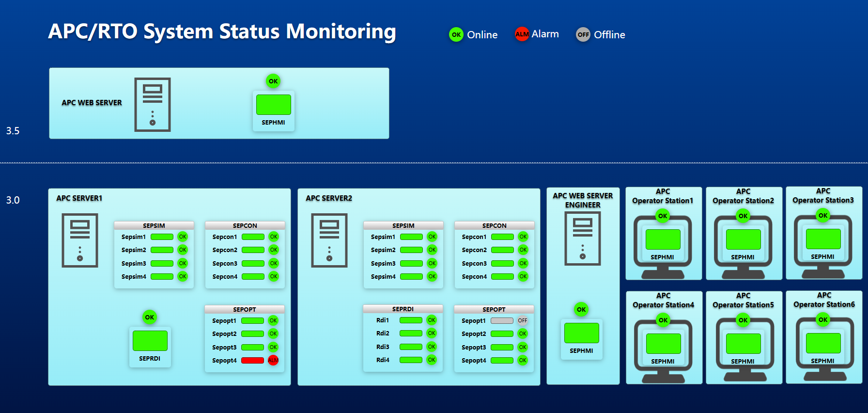
Task: Click the red ALM indicator for Sepopt4
Action: click(273, 360)
